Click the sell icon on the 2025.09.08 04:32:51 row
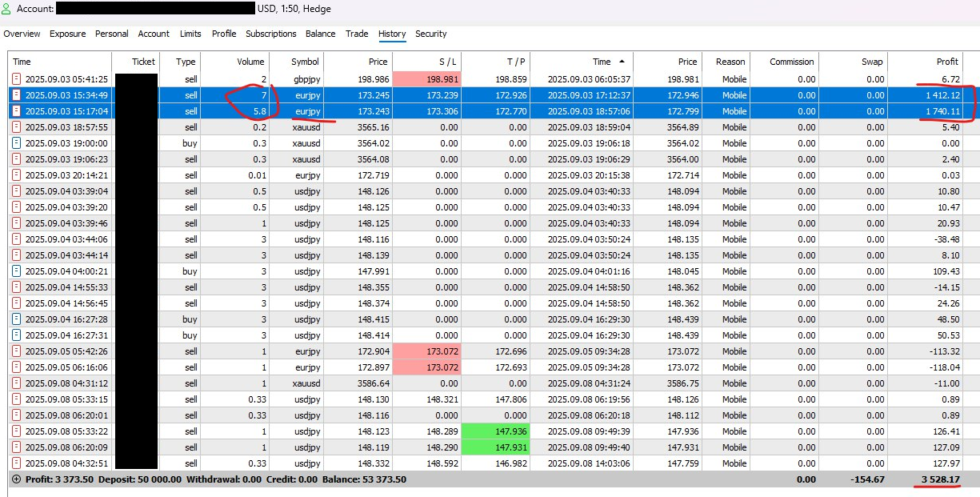This screenshot has width=980, height=497. pos(16,463)
